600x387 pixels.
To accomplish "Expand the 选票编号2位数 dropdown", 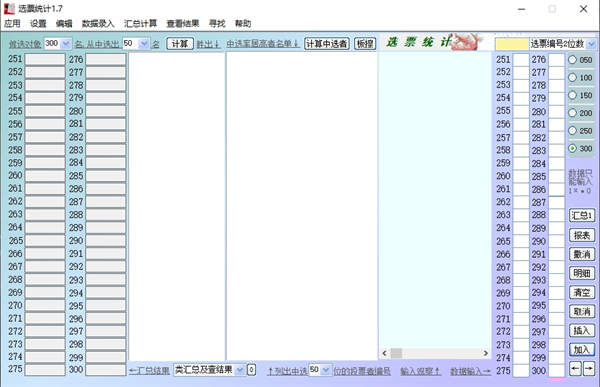I will [x=591, y=44].
